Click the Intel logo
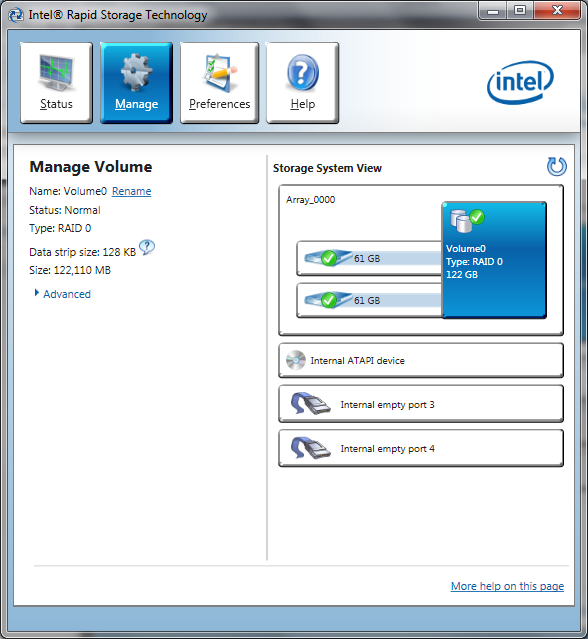 point(520,82)
